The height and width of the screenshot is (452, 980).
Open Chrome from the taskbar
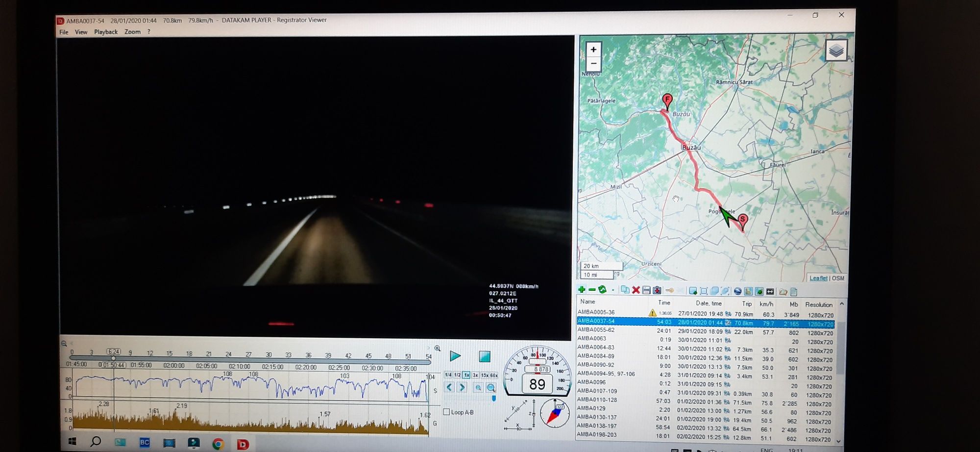point(218,443)
